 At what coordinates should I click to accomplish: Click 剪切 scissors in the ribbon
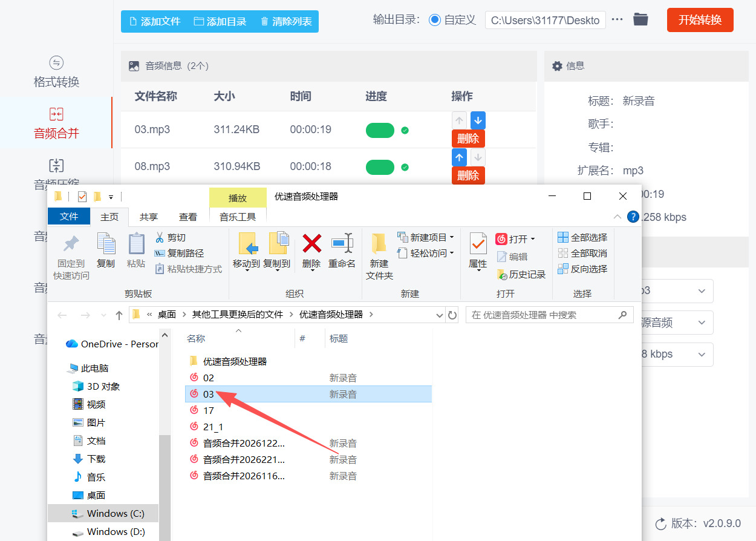pyautogui.click(x=170, y=237)
